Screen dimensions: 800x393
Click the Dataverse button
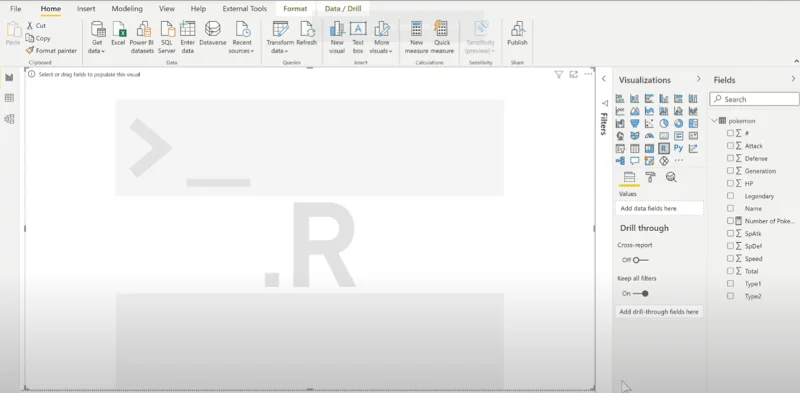click(x=212, y=34)
